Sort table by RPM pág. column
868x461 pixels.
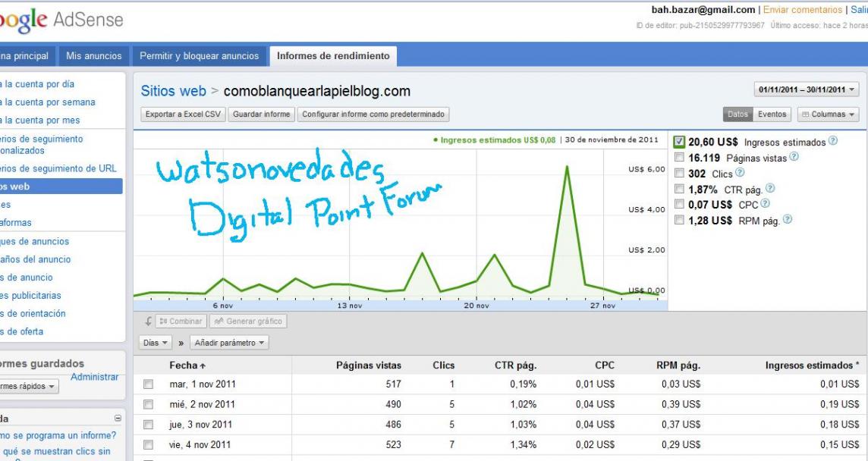click(x=678, y=365)
